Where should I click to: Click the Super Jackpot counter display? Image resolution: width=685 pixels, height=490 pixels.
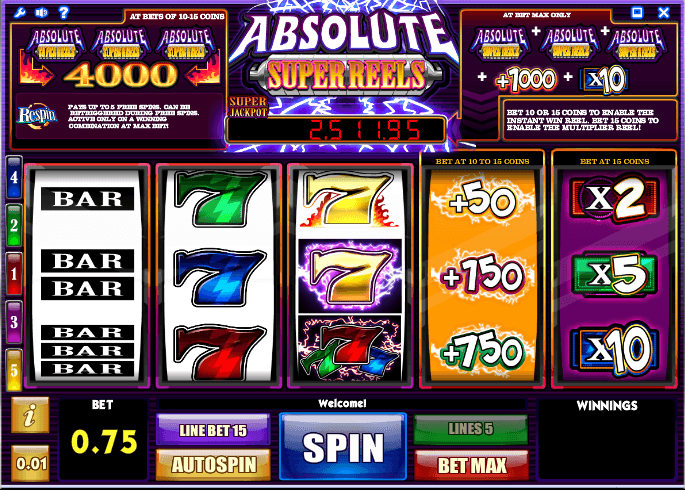coord(336,130)
